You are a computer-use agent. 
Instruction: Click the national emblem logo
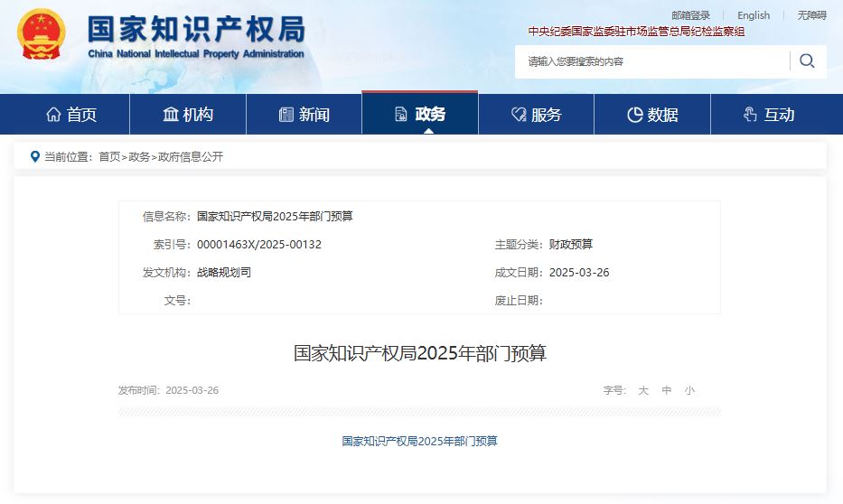pos(42,33)
